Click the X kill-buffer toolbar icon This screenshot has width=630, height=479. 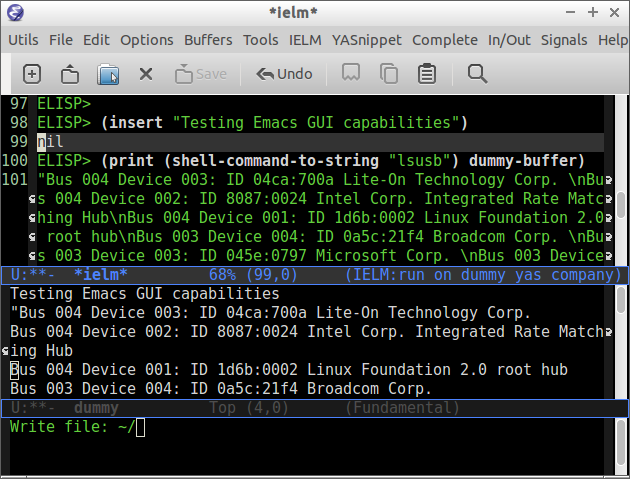146,74
